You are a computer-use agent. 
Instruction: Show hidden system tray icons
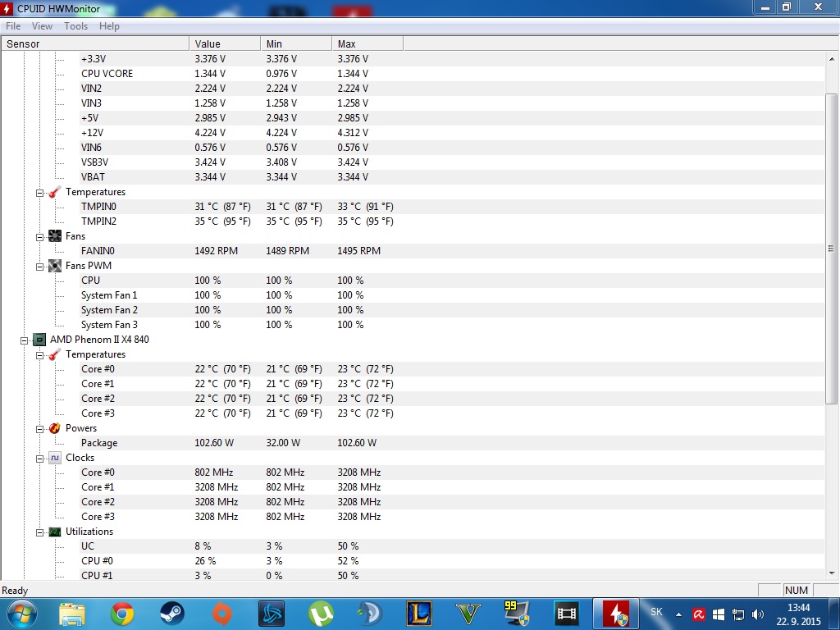tap(678, 614)
